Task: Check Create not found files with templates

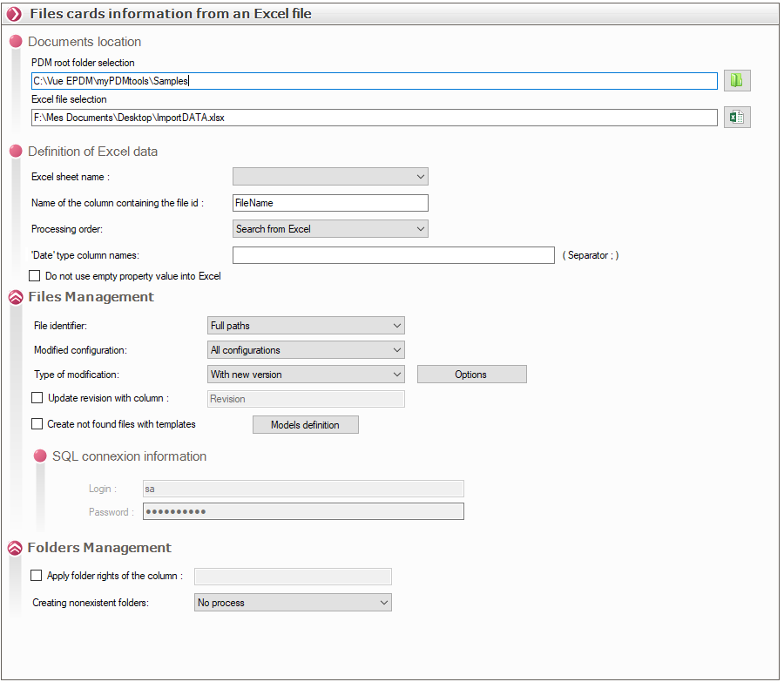Action: [x=37, y=424]
